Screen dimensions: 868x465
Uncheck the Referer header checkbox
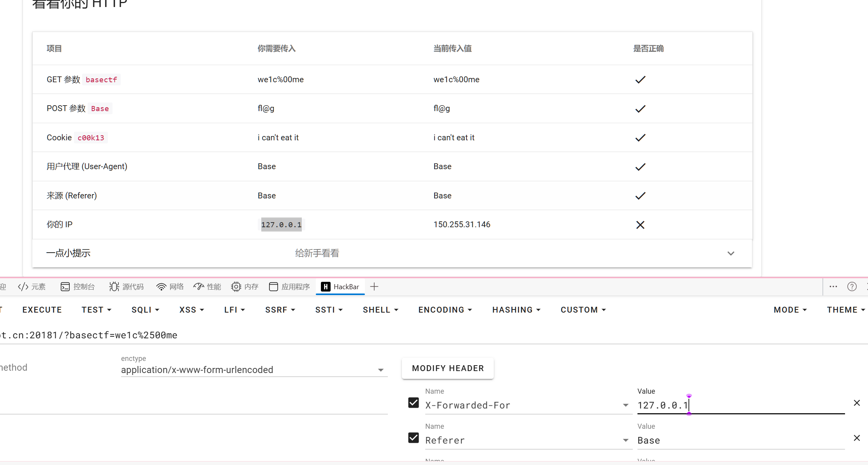pyautogui.click(x=414, y=438)
